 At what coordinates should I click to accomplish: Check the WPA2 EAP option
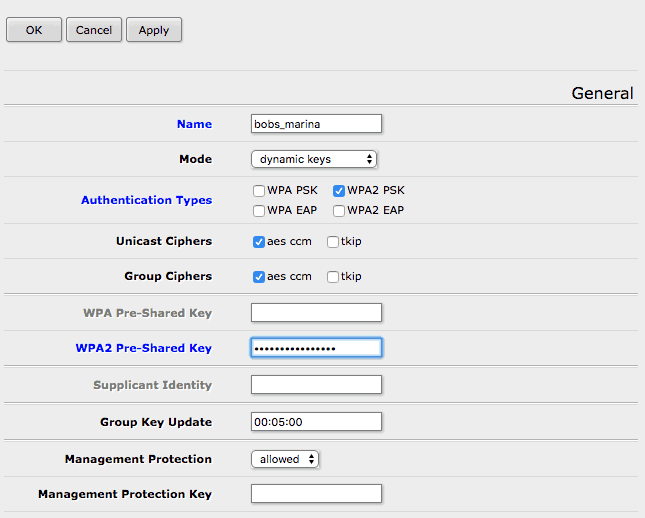339,211
